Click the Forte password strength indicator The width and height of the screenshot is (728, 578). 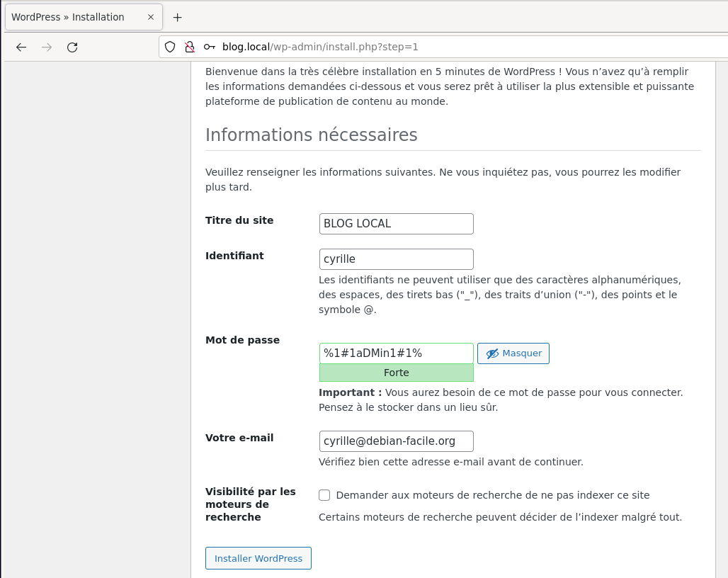[396, 373]
